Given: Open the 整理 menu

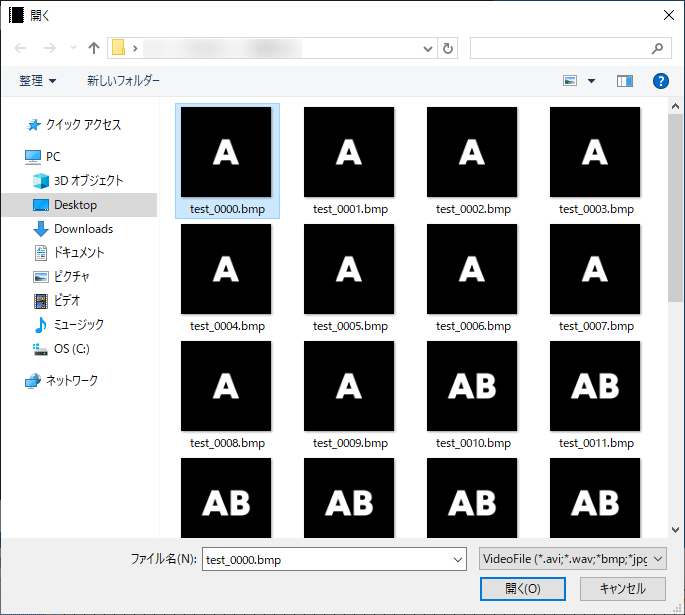Looking at the screenshot, I should tap(38, 81).
